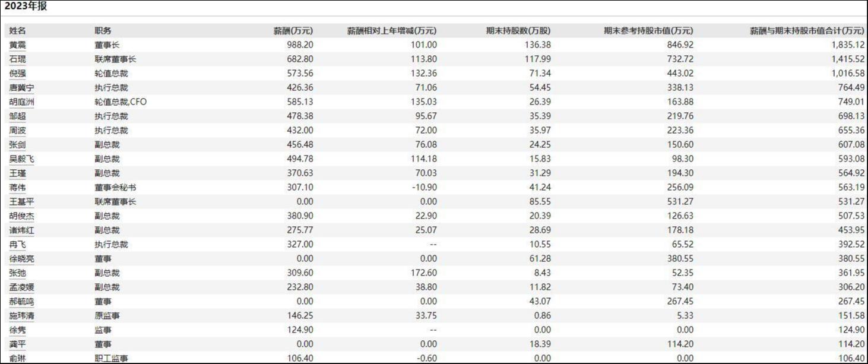Open the 黄震 name link

pyautogui.click(x=18, y=45)
